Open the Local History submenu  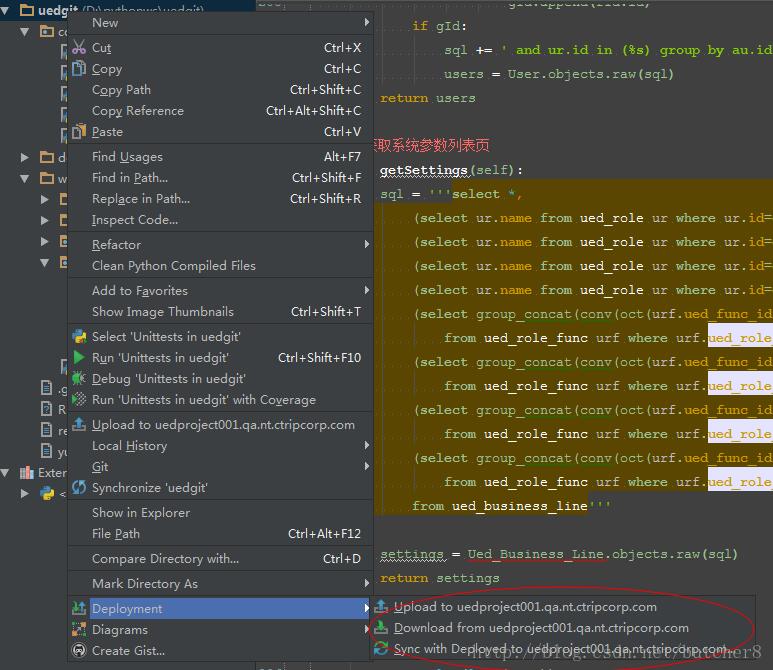point(129,446)
